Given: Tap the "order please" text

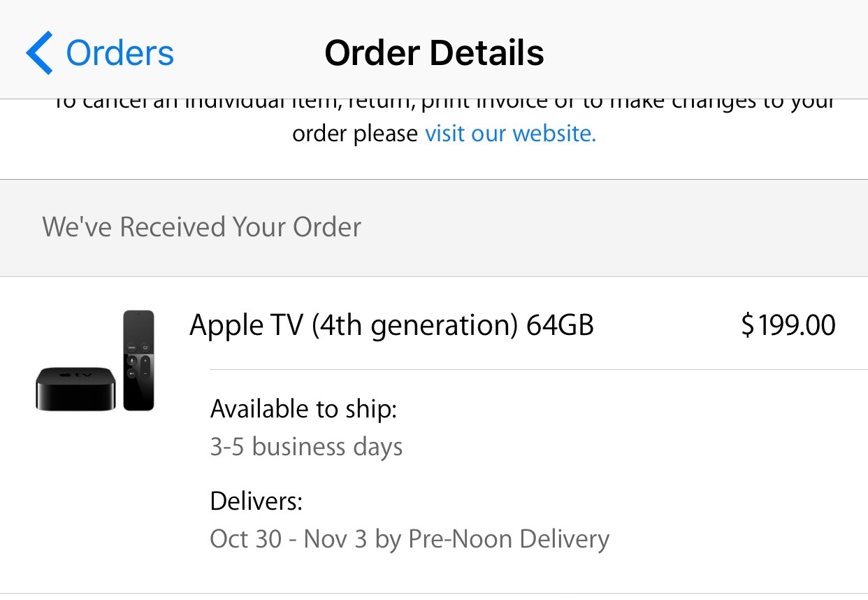Looking at the screenshot, I should (354, 133).
